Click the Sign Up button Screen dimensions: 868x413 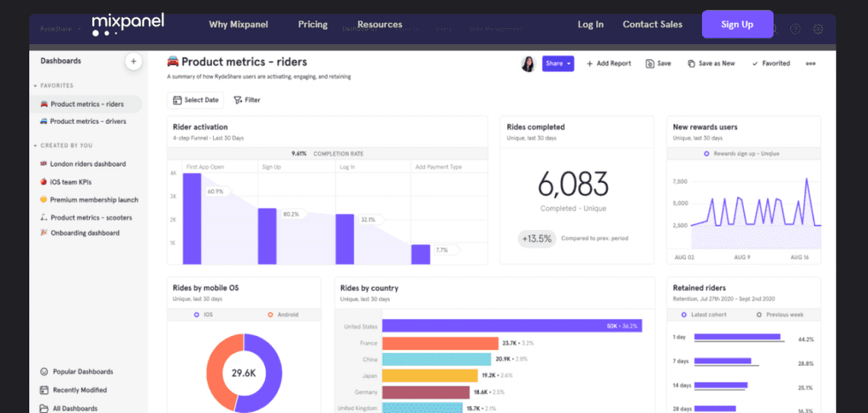[737, 24]
